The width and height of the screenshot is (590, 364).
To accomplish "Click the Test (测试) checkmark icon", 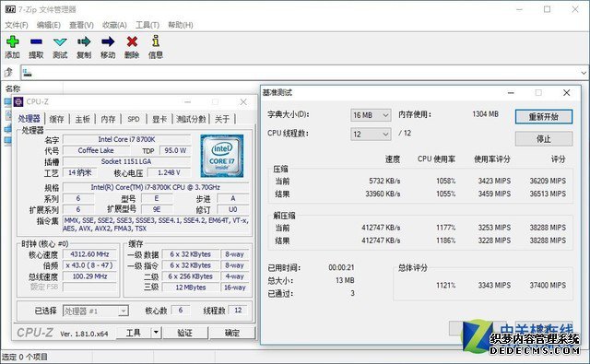I will [x=60, y=41].
